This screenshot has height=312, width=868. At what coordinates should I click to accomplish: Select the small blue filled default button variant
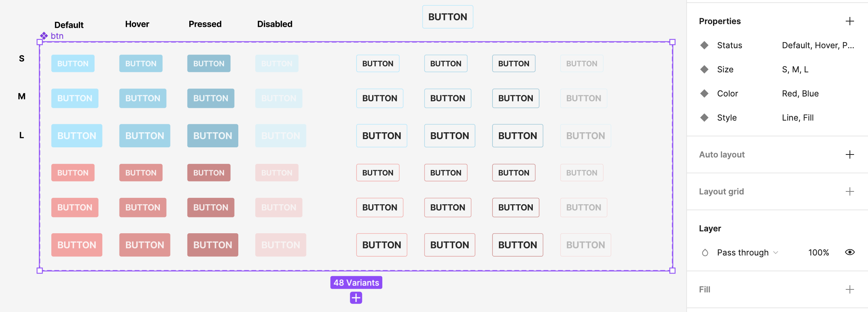click(73, 64)
